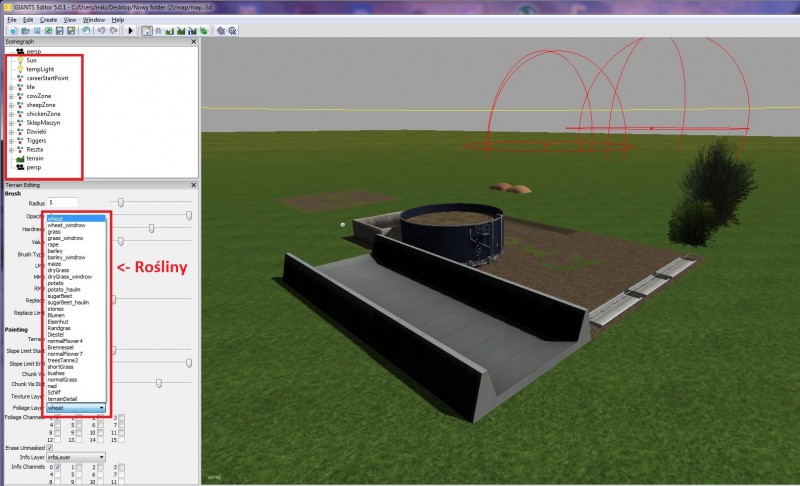Expand the SklepMaszyn tree node

pyautogui.click(x=11, y=123)
